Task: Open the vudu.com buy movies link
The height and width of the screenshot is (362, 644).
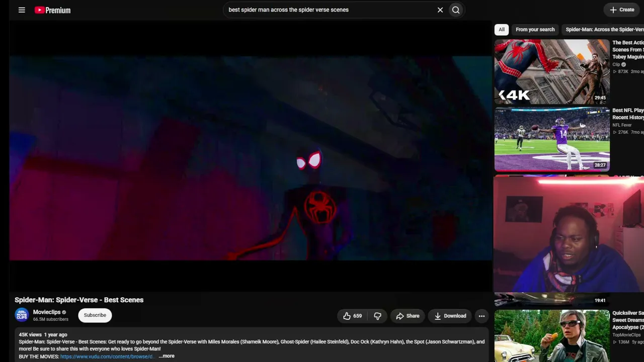Action: pos(107,356)
